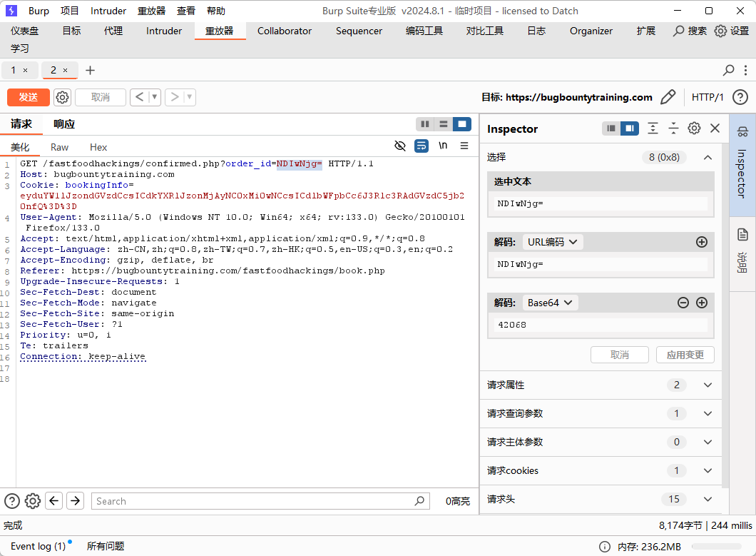
Task: Add decoding step next to URL编码
Action: [702, 242]
